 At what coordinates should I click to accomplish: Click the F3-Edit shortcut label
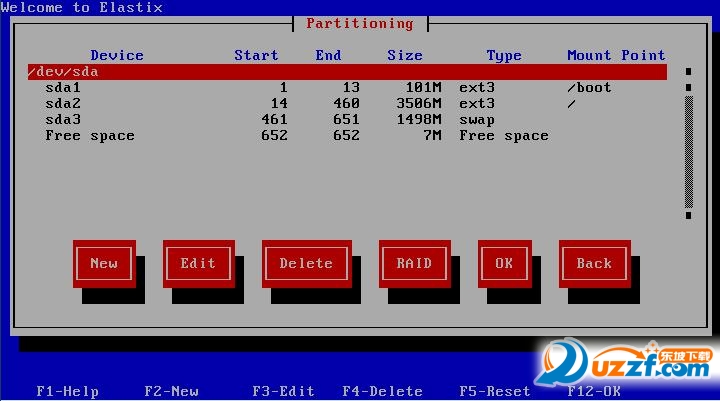coord(283,391)
